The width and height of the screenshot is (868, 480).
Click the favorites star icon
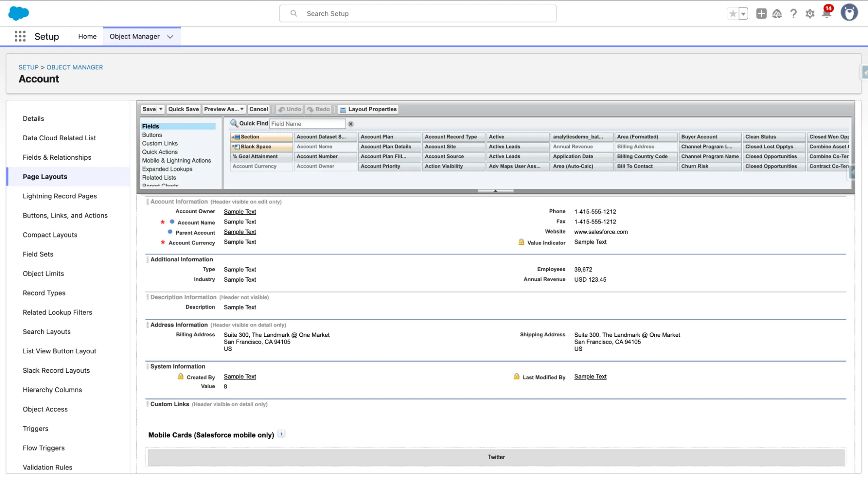(733, 14)
